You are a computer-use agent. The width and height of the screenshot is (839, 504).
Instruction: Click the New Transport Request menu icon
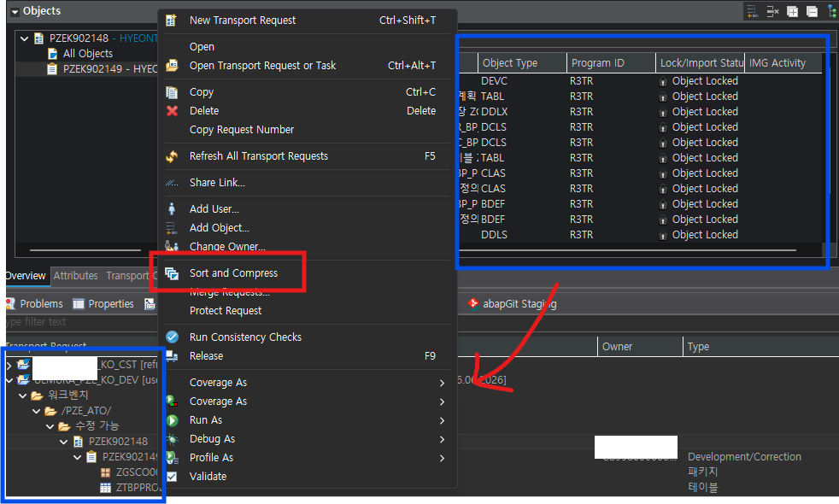[x=171, y=21]
